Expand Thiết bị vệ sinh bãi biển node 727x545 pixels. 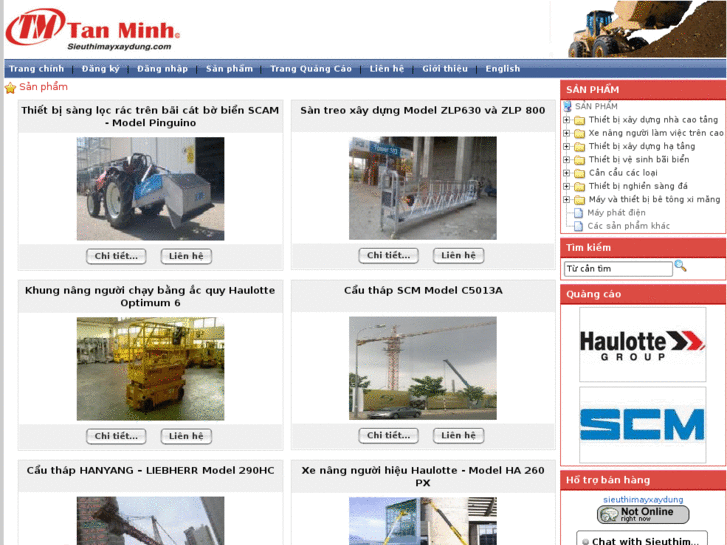pos(567,160)
